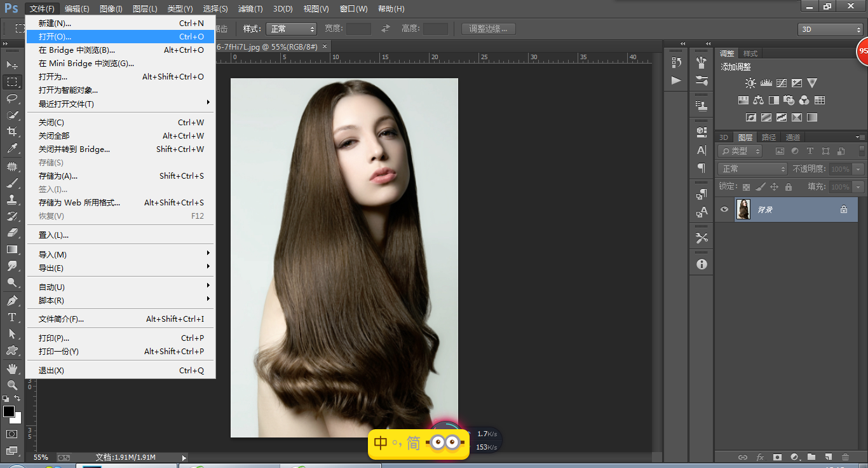Open the 滤镜(T) menu

pos(250,9)
